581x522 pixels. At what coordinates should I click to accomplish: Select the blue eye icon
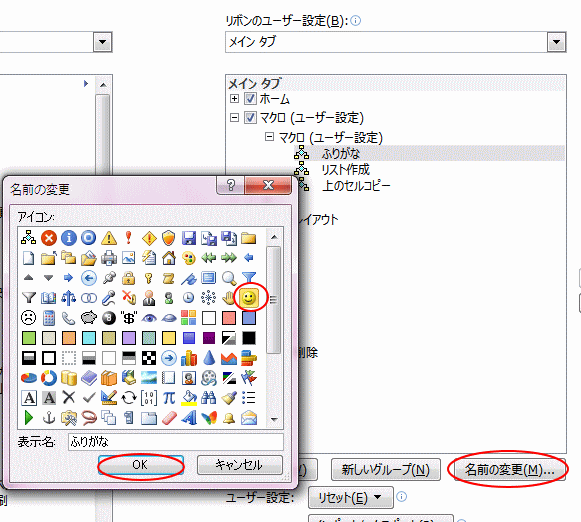point(149,317)
